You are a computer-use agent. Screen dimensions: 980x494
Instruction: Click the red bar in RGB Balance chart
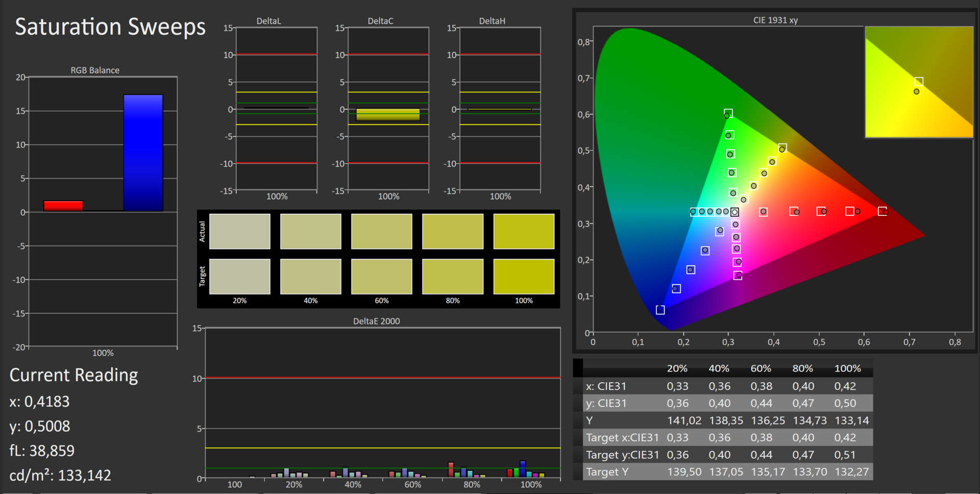(63, 206)
